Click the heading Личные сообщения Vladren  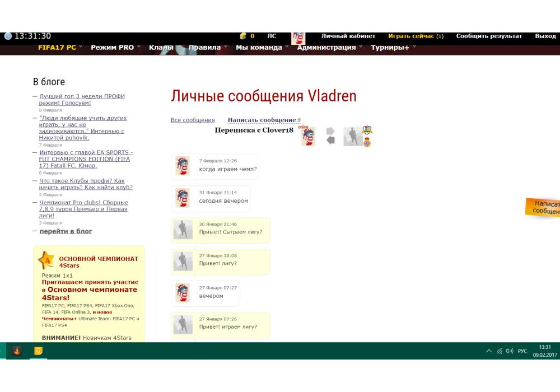pyautogui.click(x=264, y=96)
